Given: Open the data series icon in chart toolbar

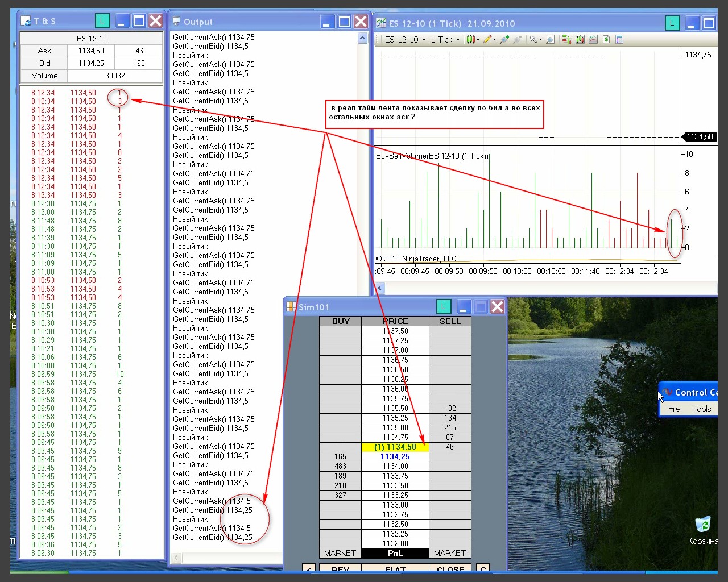Looking at the screenshot, I should coord(580,40).
